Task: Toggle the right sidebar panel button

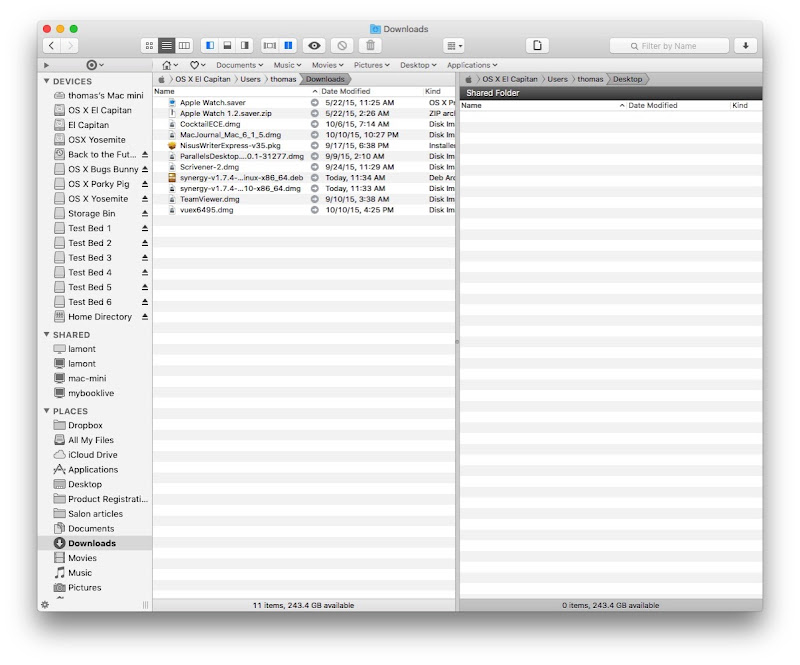Action: pyautogui.click(x=245, y=45)
